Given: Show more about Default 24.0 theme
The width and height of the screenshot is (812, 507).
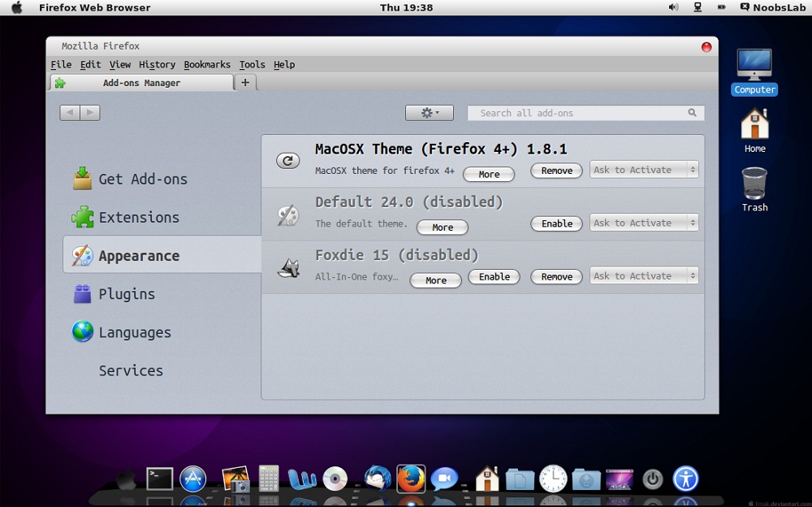Looking at the screenshot, I should 443,227.
